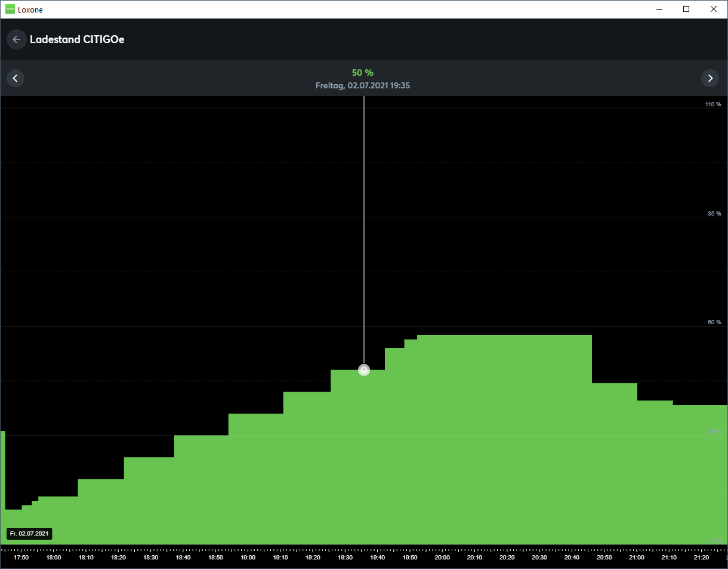This screenshot has height=569, width=728.
Task: Click the 21:10 time axis label
Action: tap(669, 558)
